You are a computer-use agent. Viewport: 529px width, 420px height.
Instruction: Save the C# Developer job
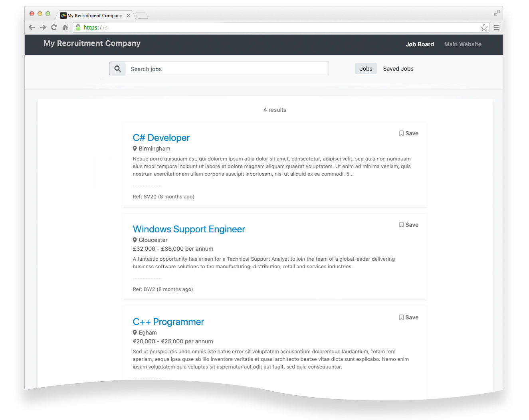pos(409,133)
